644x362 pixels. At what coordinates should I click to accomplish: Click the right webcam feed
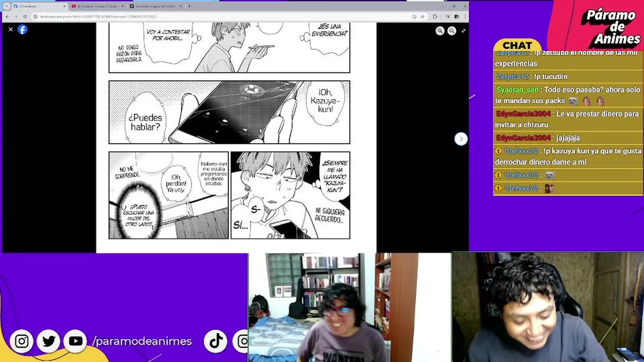[547, 307]
